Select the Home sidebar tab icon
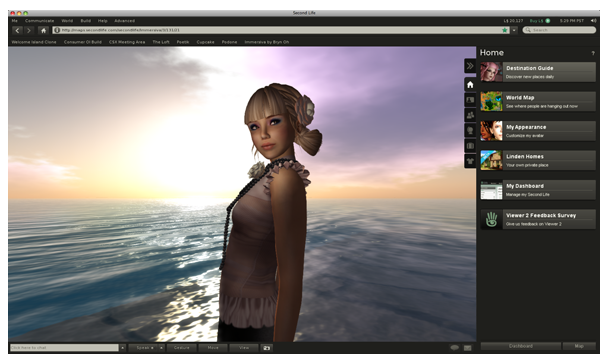Screen dimensions: 608x364 click(470, 85)
